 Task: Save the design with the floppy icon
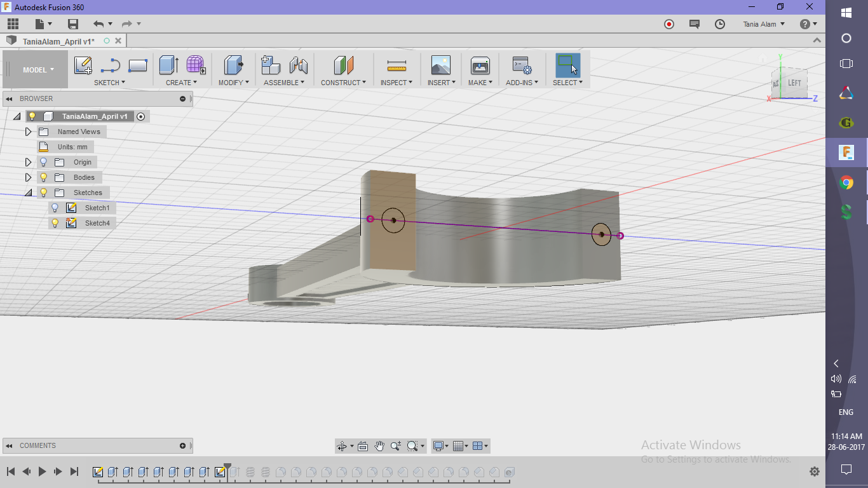[x=73, y=24]
